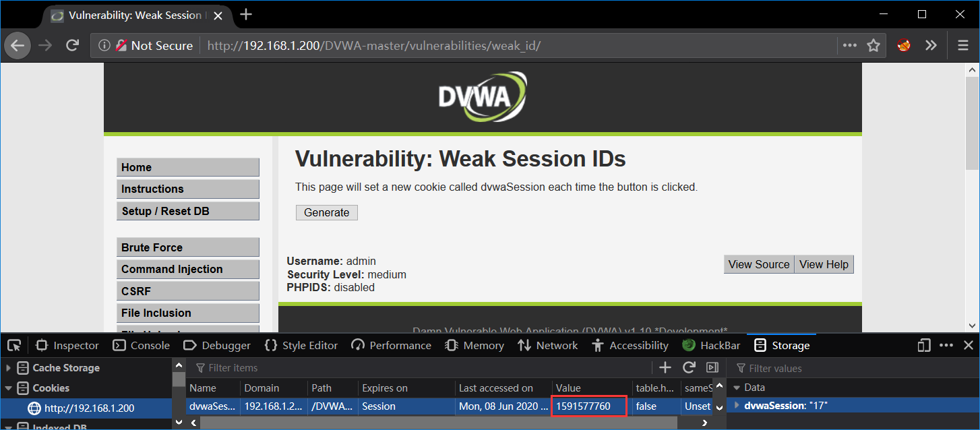Reload the page with the browser refresh icon

(73, 45)
